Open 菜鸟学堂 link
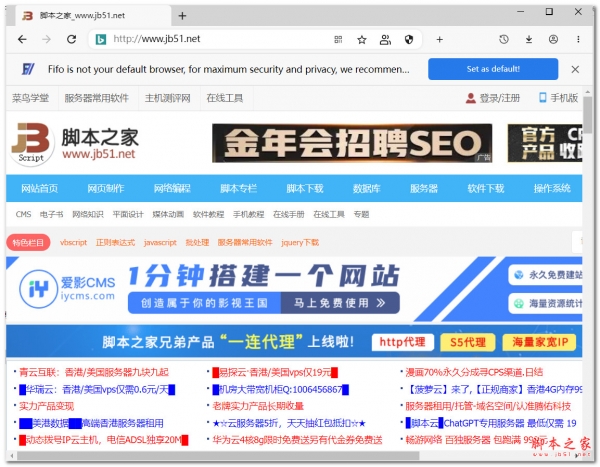This screenshot has width=600, height=467. pos(31,98)
